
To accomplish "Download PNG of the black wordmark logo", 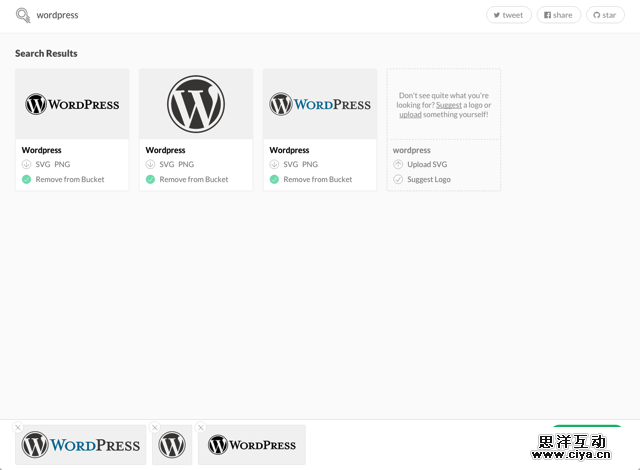I will (x=62, y=164).
